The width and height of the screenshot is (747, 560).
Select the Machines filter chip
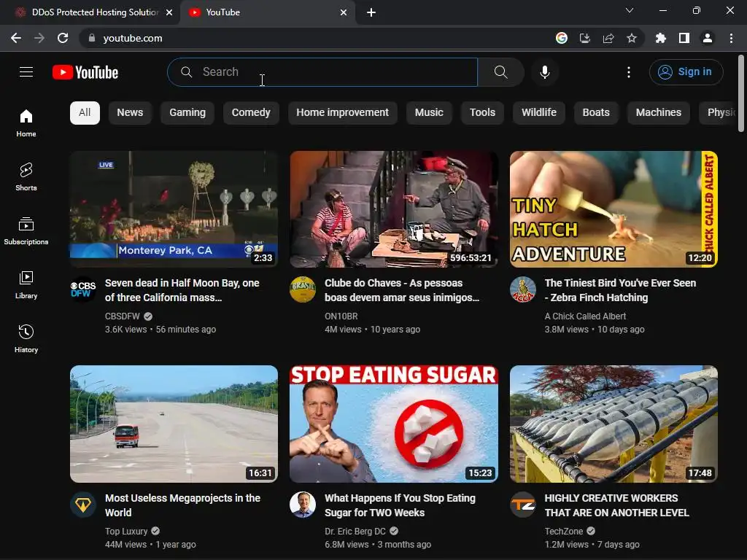click(659, 113)
